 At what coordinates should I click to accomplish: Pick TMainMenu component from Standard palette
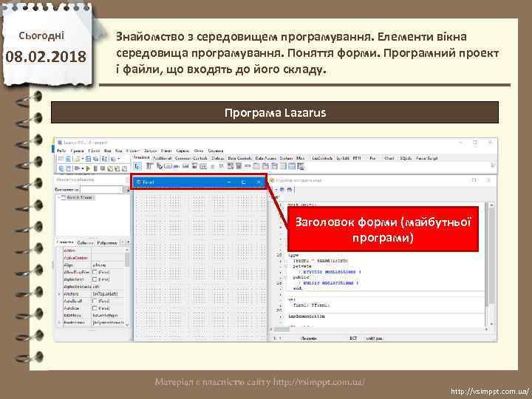click(149, 166)
